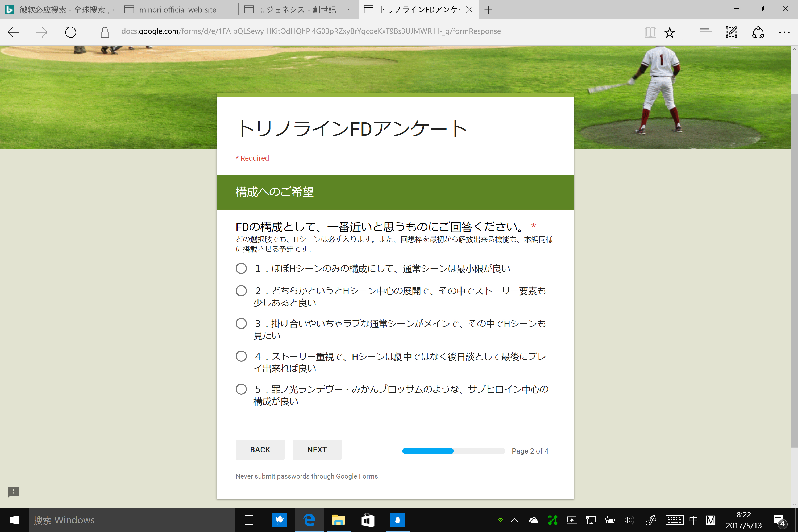Click the Edge share icon
This screenshot has height=532, width=798.
(758, 32)
